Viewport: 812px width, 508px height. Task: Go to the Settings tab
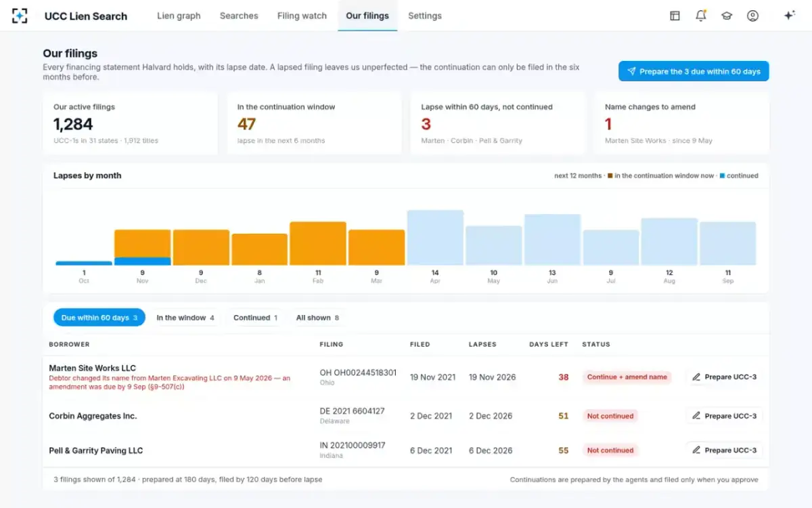click(425, 16)
